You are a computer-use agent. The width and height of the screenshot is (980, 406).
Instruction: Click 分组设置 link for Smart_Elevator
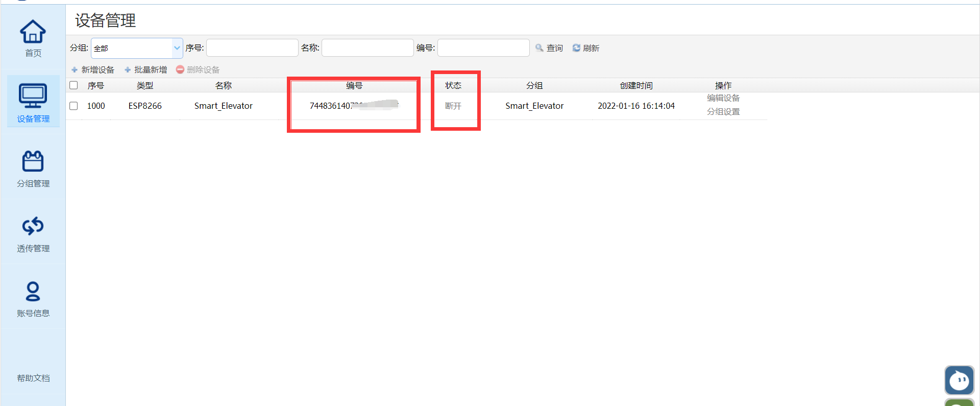coord(723,112)
